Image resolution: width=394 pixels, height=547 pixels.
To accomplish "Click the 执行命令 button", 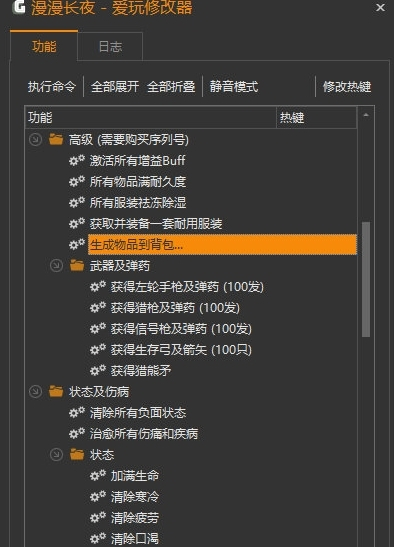I will tap(52, 87).
